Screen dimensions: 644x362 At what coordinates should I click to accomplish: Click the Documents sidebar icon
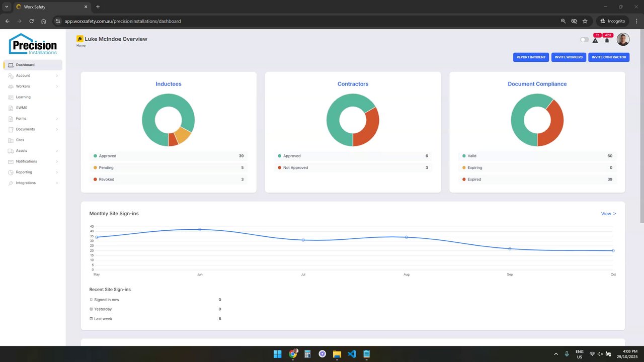point(11,129)
